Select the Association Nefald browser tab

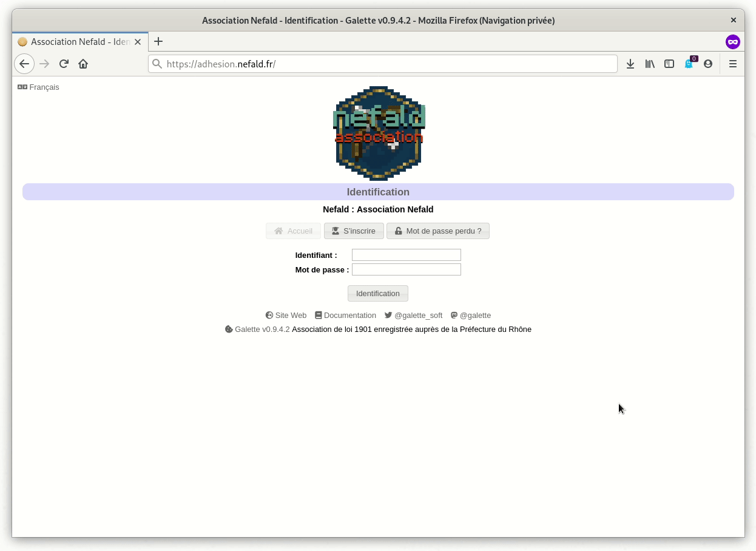(80, 42)
